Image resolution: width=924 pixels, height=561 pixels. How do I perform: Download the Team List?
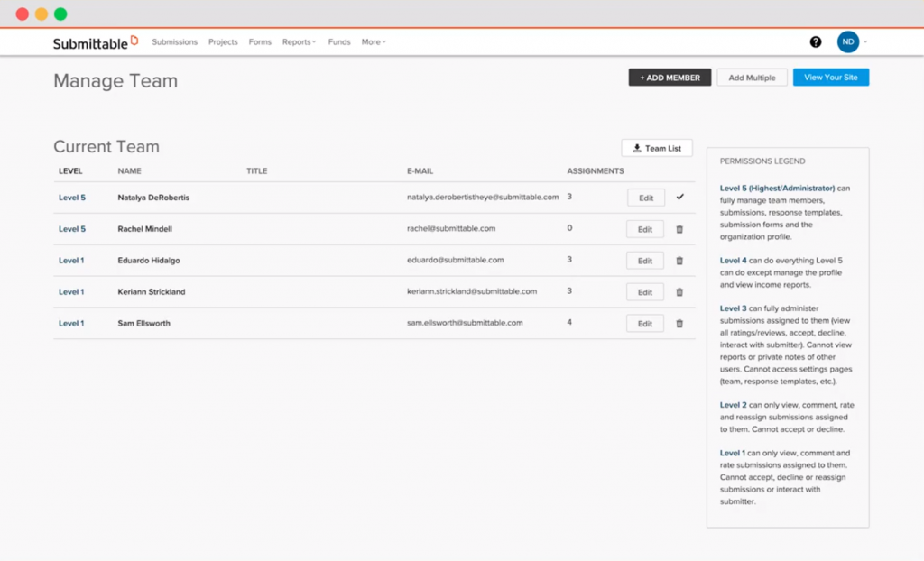pos(656,147)
